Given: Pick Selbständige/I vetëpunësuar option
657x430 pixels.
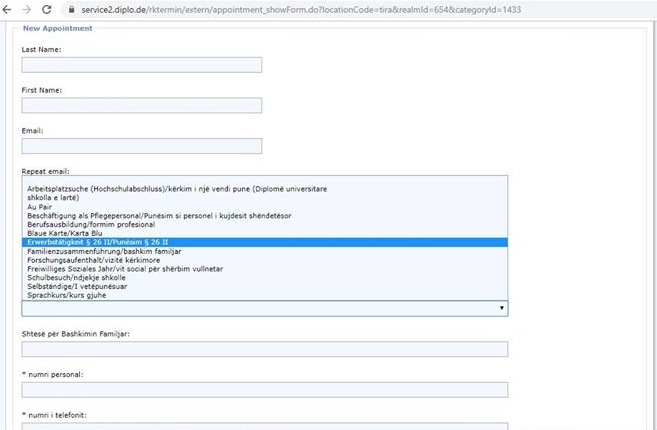Looking at the screenshot, I should pos(265,287).
